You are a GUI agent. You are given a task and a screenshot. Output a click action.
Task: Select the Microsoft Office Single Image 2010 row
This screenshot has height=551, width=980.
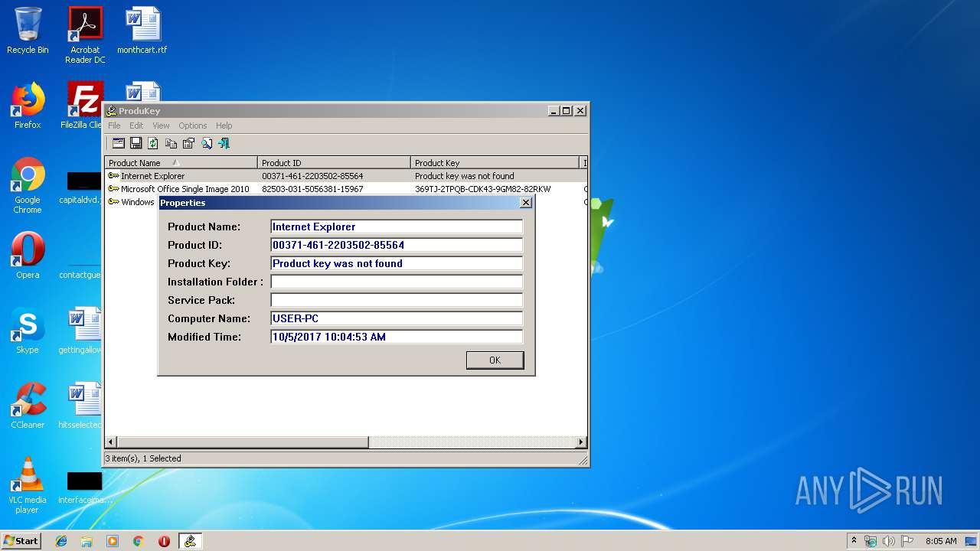[x=346, y=189]
